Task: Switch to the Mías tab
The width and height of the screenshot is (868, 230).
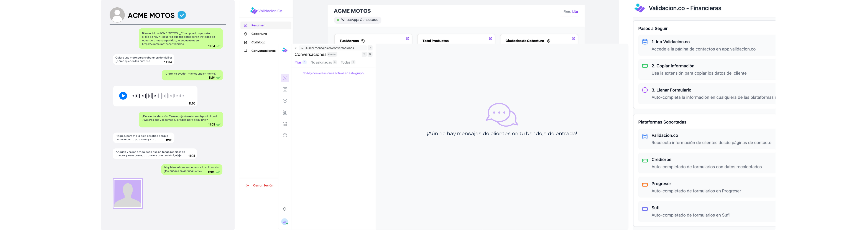Action: click(300, 62)
